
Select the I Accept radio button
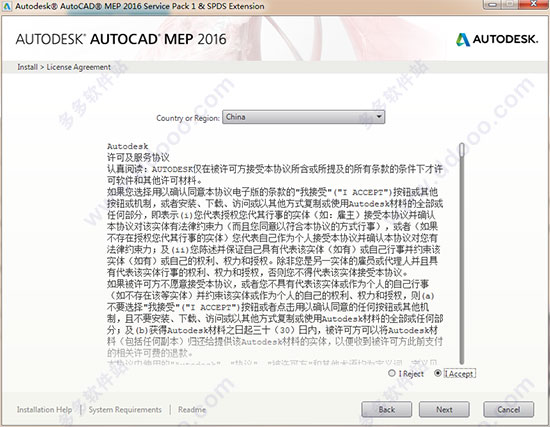(437, 373)
